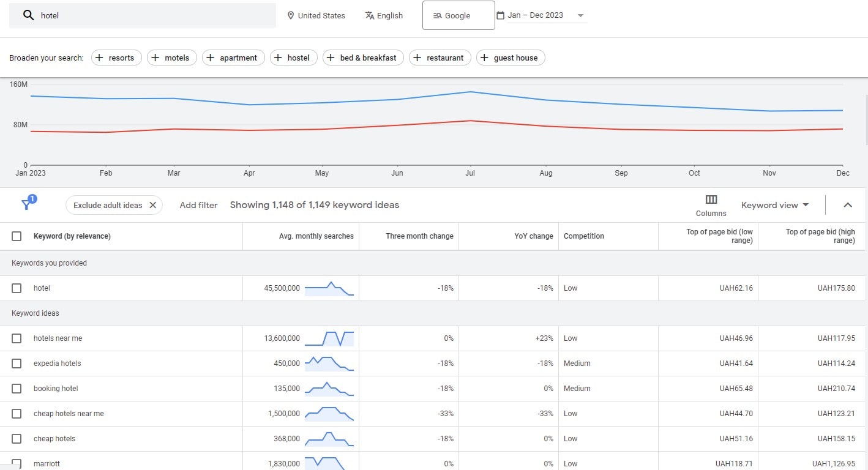Change the English language setting
This screenshot has height=470, width=868.
384,15
